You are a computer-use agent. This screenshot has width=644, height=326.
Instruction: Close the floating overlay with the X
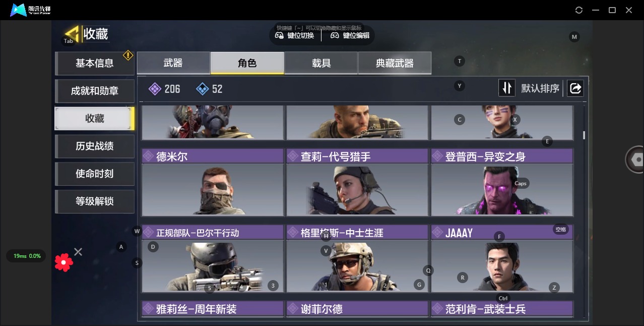pyautogui.click(x=78, y=251)
